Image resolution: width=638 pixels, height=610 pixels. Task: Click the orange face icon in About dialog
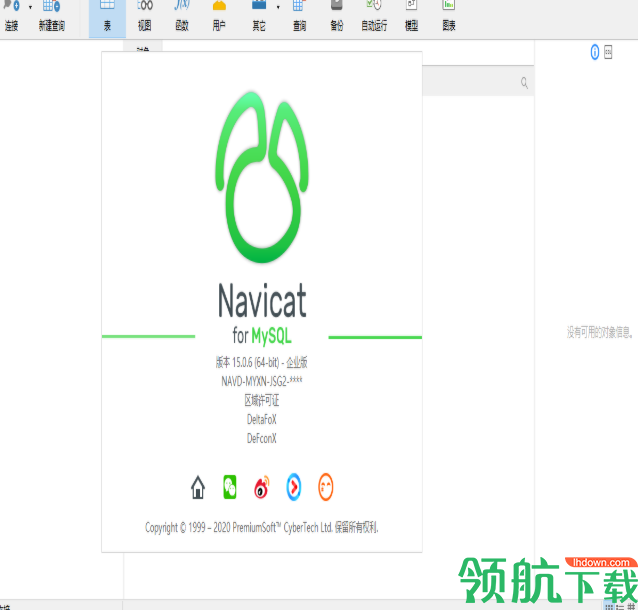click(x=326, y=487)
